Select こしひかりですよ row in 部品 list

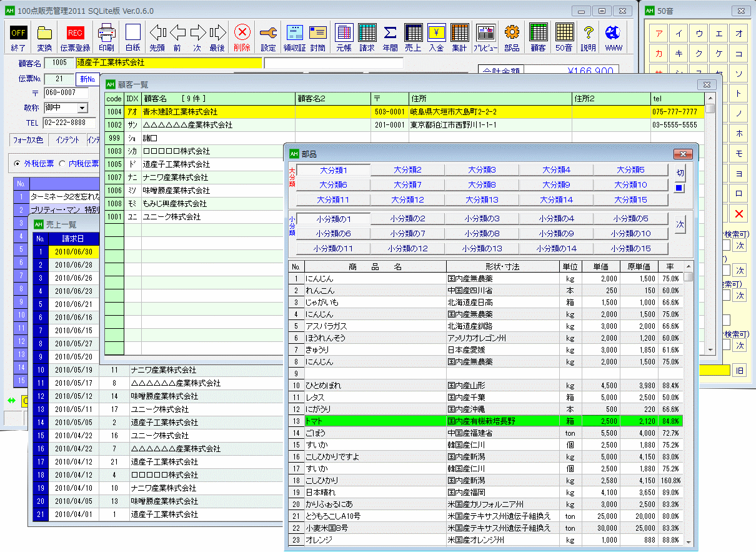click(x=485, y=457)
